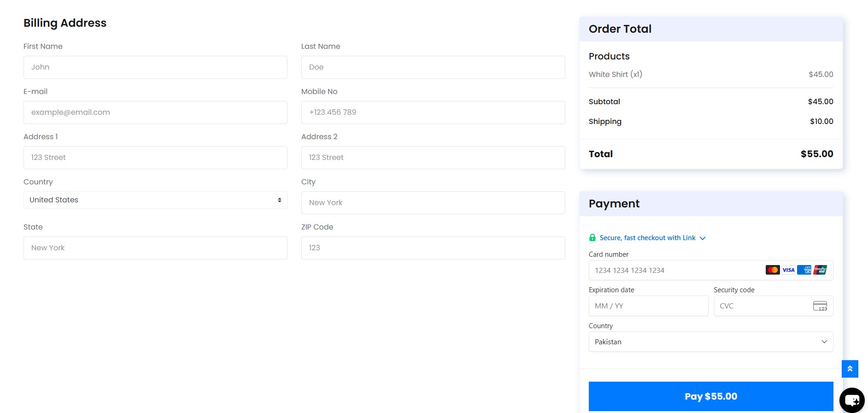Focus the First Name field
Screen dimensions: 868x413
pos(155,67)
